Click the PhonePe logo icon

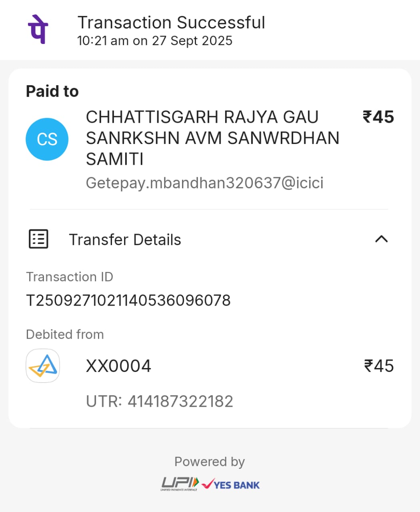point(38,29)
